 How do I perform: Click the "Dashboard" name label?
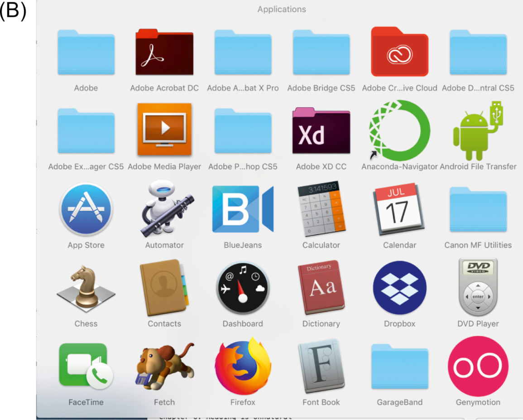[x=243, y=323]
